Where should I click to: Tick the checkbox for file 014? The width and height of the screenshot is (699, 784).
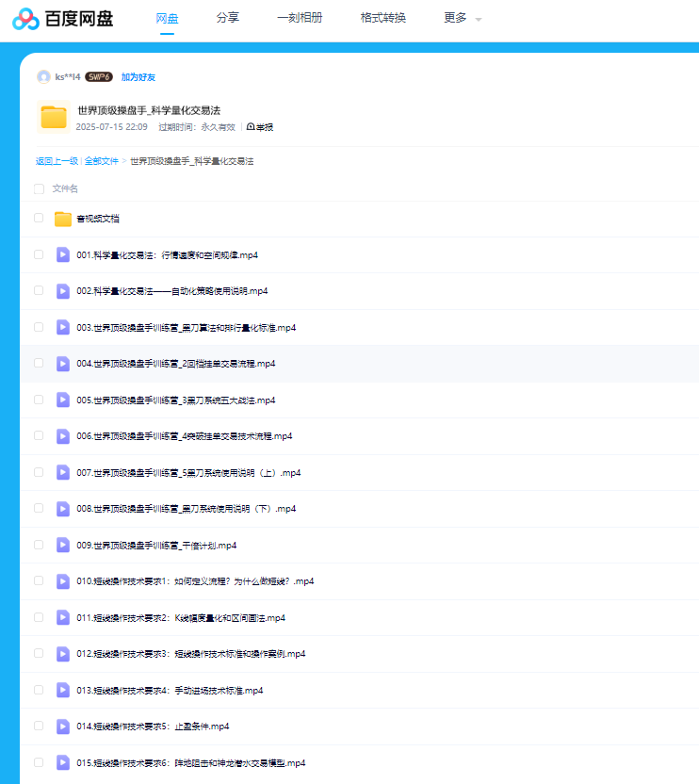click(39, 726)
